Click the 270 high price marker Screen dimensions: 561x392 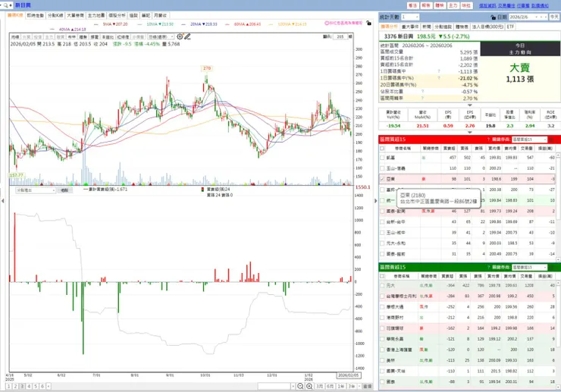click(207, 68)
